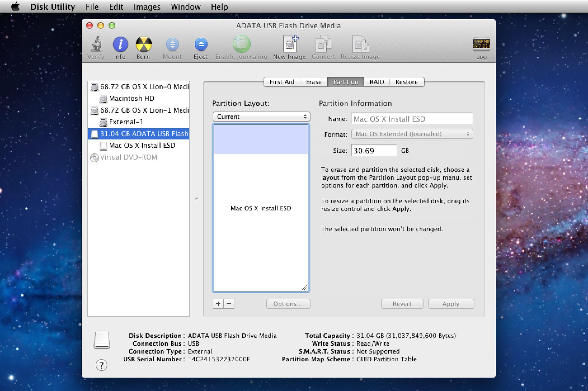Select 68.72 GB OS X Lion-0 Media disk
Viewport: 588px width, 391px height.
coord(138,87)
